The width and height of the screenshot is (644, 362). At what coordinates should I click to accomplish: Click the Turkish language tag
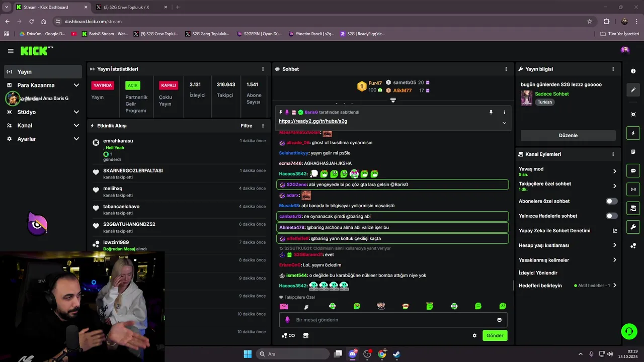[544, 102]
